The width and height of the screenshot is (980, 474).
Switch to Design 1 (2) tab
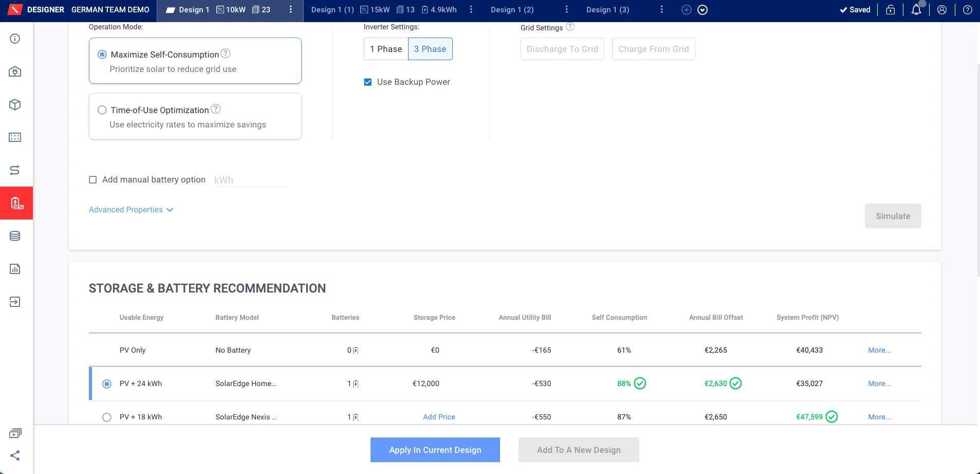(512, 10)
